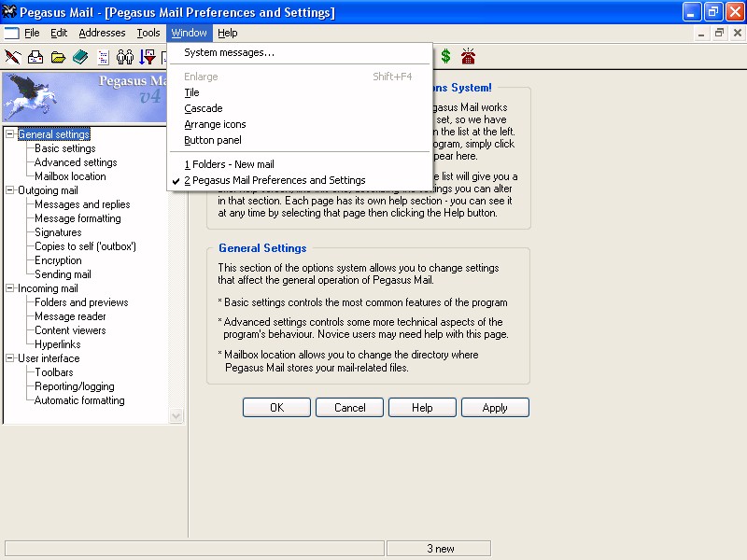This screenshot has height=560, width=747.
Task: Select Encryption tree item
Action: click(58, 260)
